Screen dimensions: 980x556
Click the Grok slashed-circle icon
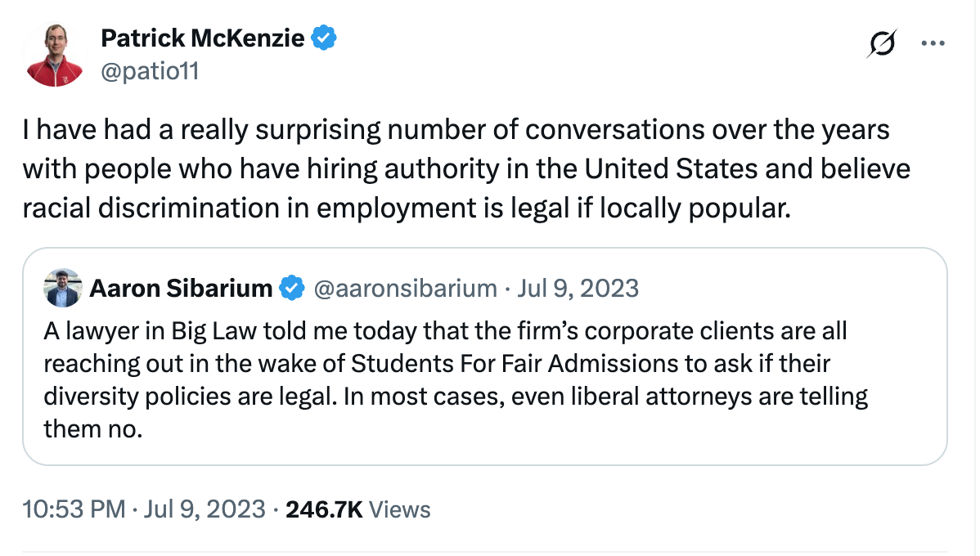(883, 43)
